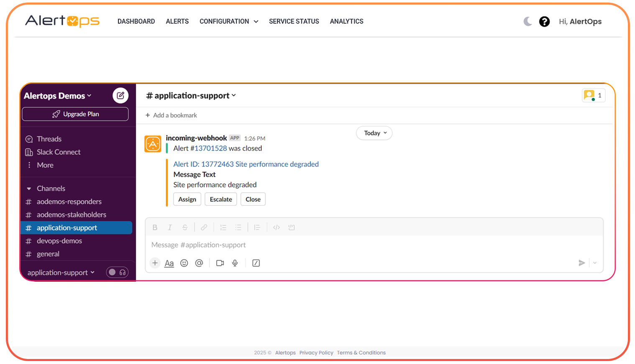Open #application-support channel header dropdown
The height and width of the screenshot is (364, 635).
191,96
